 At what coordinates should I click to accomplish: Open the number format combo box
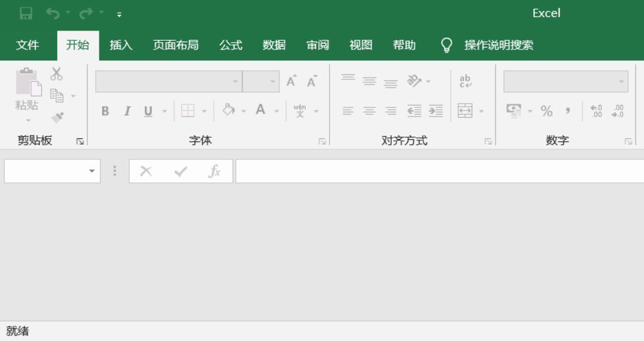[x=566, y=82]
